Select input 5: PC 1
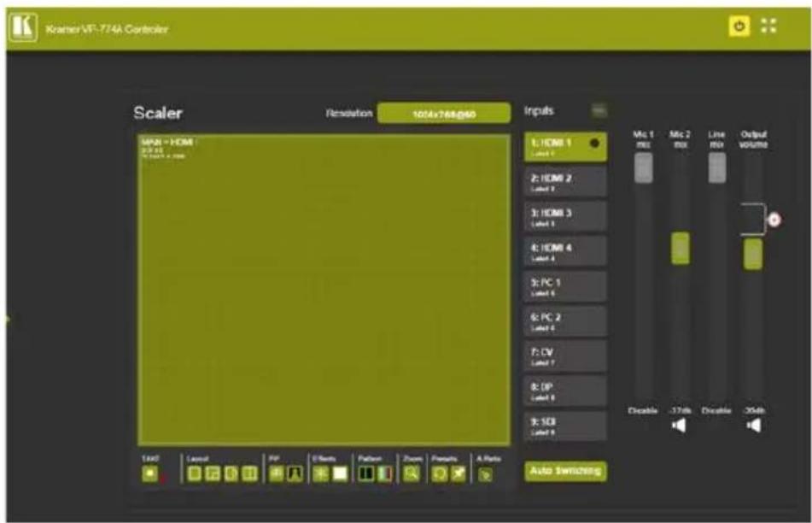Screen dimensions: 812x523 point(565,286)
